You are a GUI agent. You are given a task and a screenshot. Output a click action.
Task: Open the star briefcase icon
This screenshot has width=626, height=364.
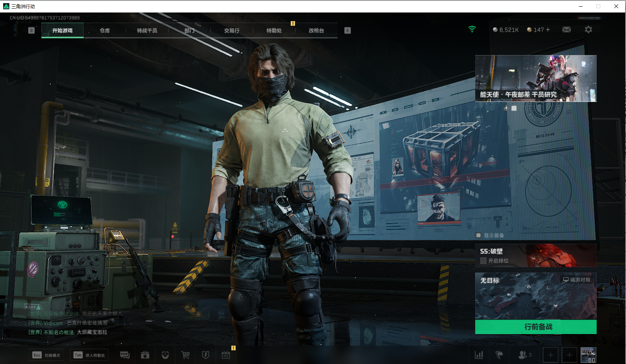pos(145,355)
